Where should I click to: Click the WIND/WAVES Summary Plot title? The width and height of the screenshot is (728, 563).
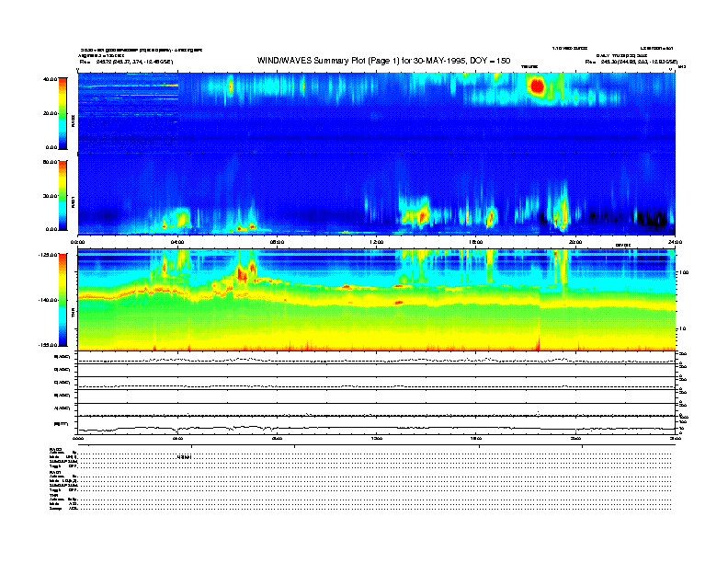[383, 61]
